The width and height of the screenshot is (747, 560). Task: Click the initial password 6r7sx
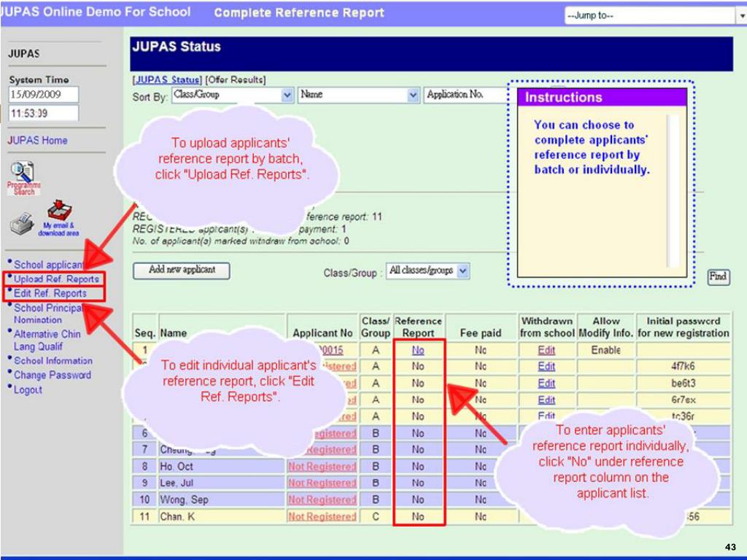[683, 400]
